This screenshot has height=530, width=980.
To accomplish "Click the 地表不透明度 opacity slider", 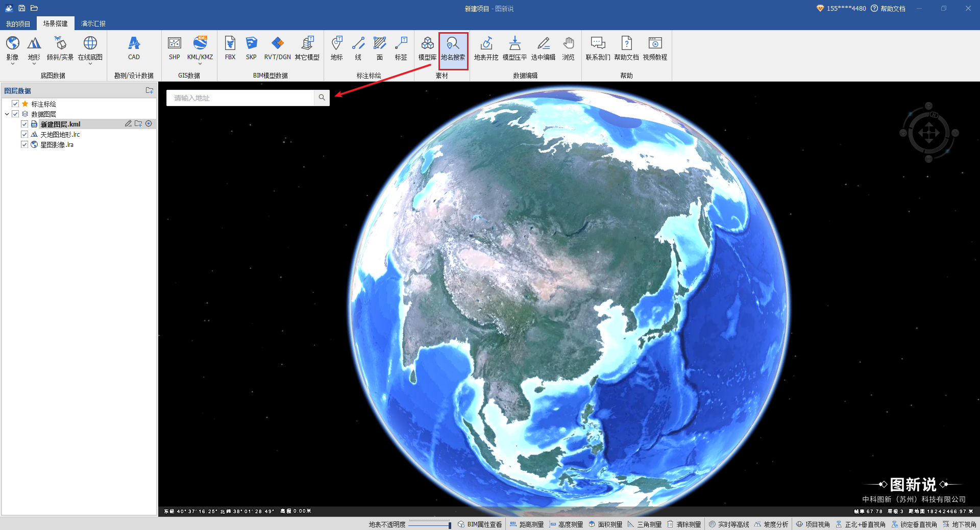I will point(429,524).
